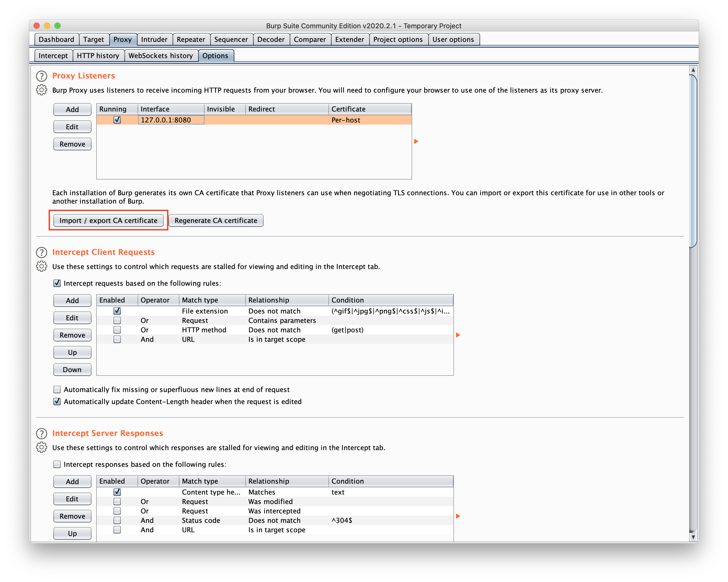Viewport: 728px width, 582px height.
Task: Switch to the Decoder tab
Action: tap(271, 39)
